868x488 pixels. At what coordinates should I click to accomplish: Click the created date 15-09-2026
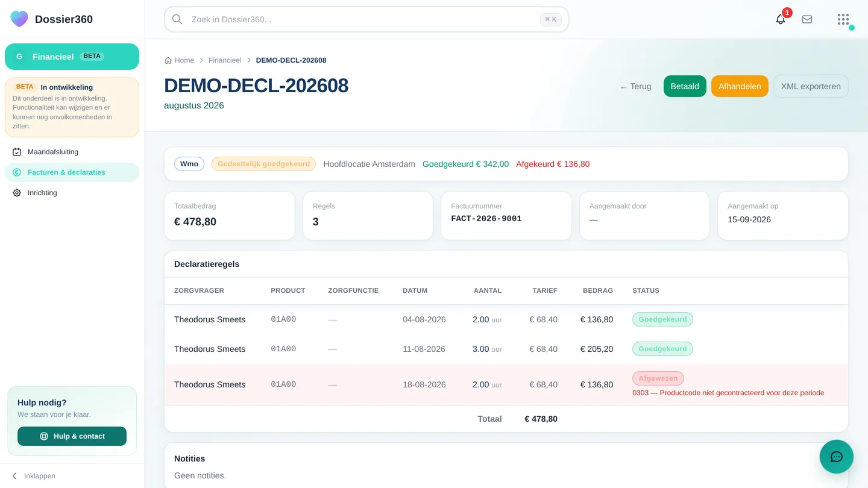[749, 219]
